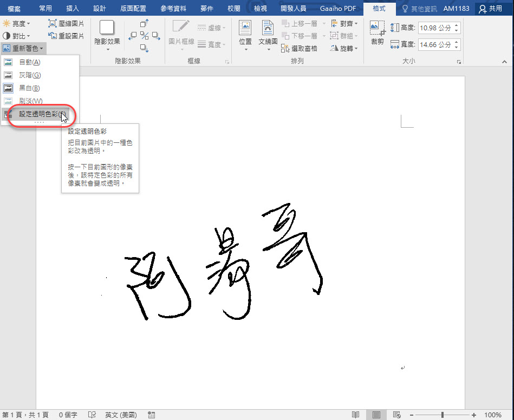Expand the 對比 (Contrast) dropdown
Screen dimensions: 514x420
click(17, 36)
